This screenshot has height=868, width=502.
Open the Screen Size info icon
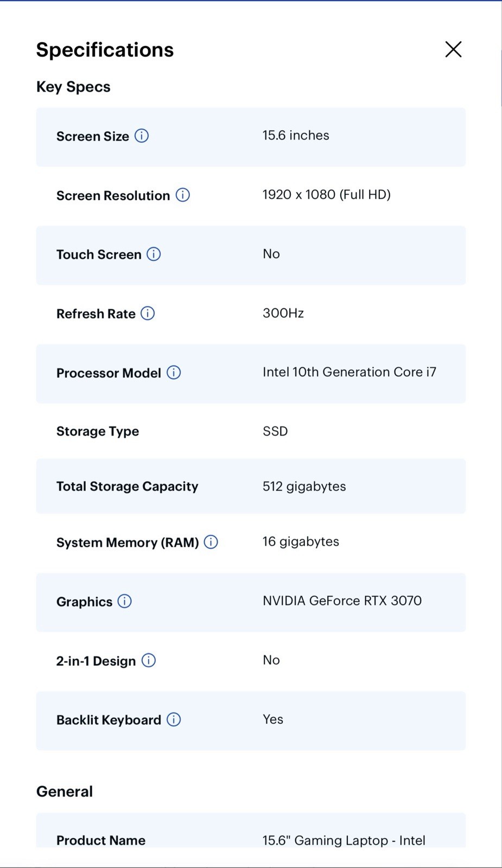pos(142,136)
